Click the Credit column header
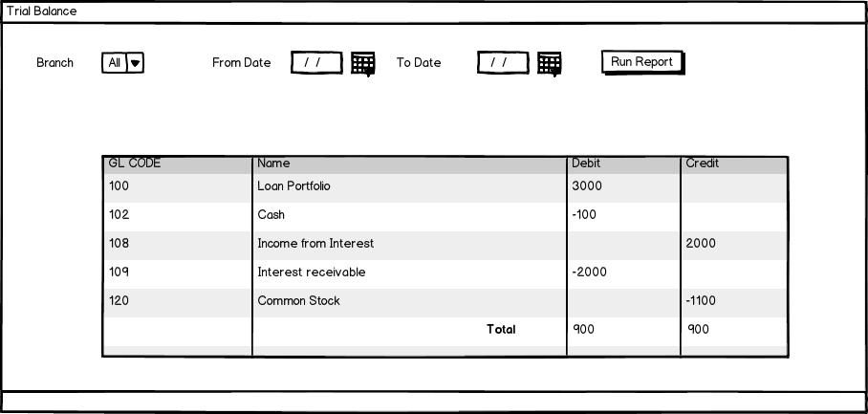 click(x=703, y=163)
